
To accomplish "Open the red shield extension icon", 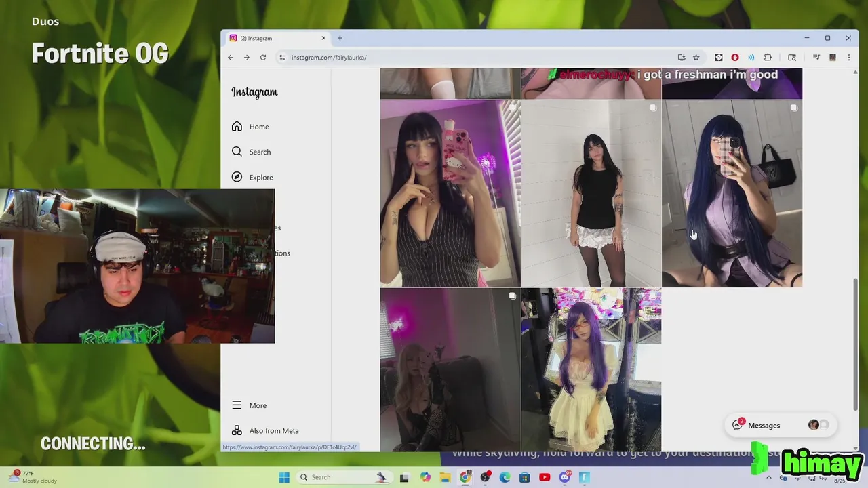I will click(735, 58).
